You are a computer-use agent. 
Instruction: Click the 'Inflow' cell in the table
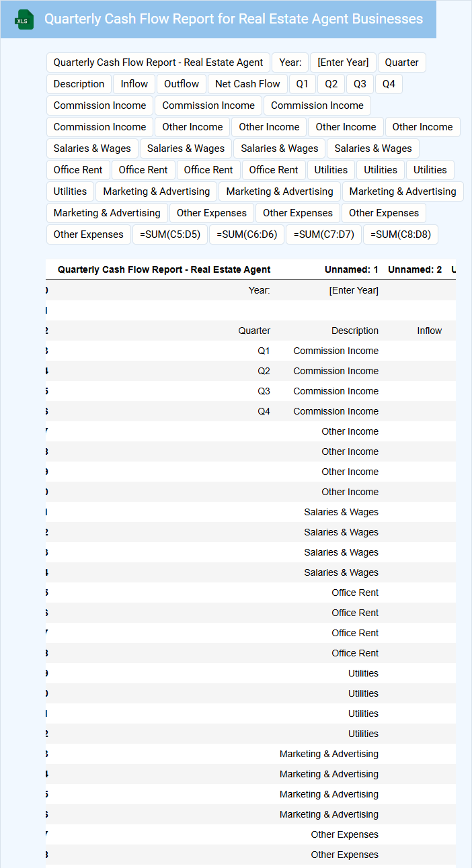(429, 331)
